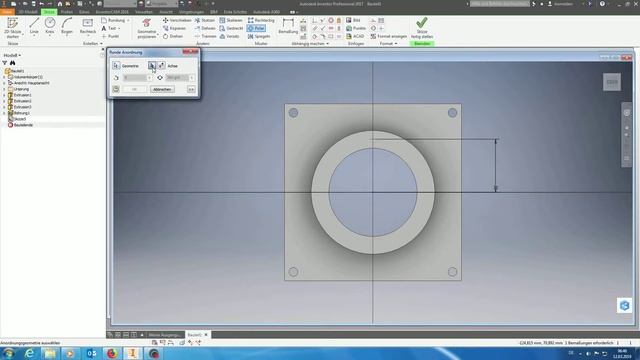Expand the Format panel dropdown
Screen dimensions: 640x360
pos(388,43)
